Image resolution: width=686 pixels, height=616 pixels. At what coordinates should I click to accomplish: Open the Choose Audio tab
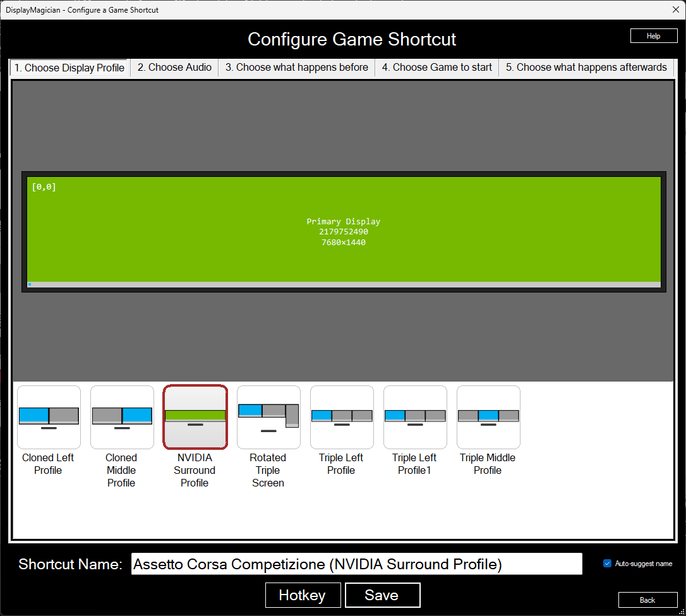[x=174, y=68]
